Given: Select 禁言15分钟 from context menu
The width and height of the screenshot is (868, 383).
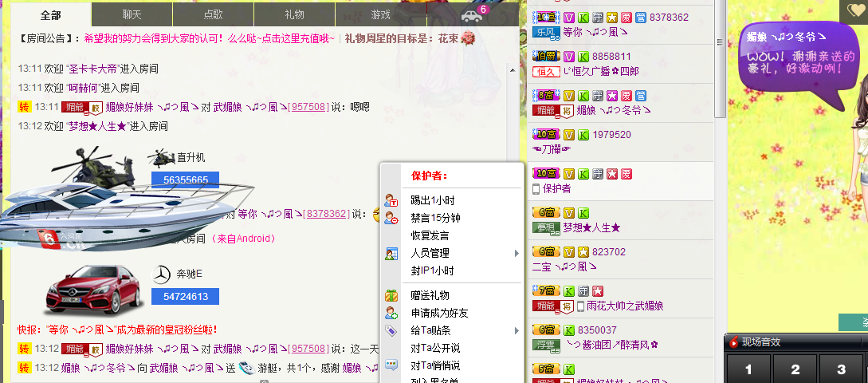Looking at the screenshot, I should pyautogui.click(x=436, y=218).
